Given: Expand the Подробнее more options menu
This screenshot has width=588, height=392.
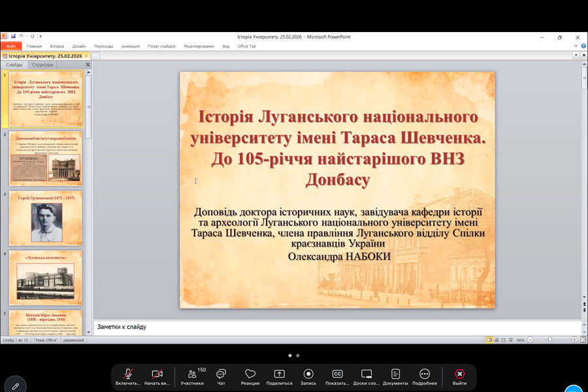Looking at the screenshot, I should click(425, 374).
